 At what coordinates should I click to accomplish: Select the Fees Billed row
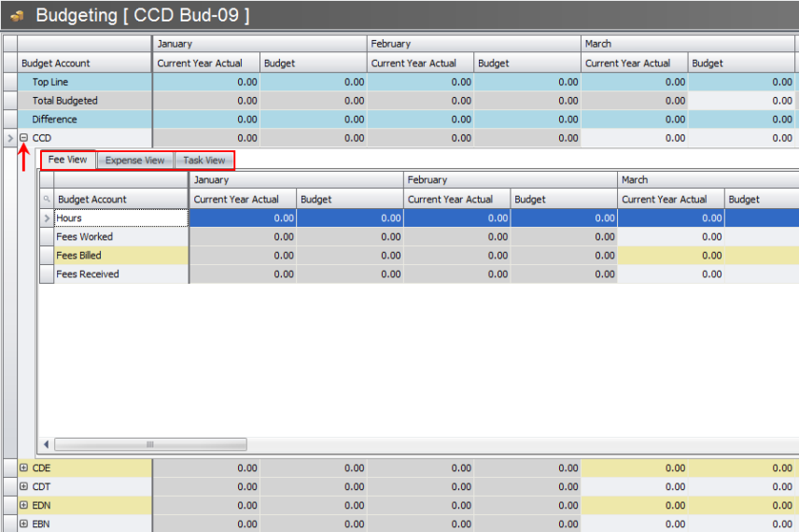pos(79,256)
